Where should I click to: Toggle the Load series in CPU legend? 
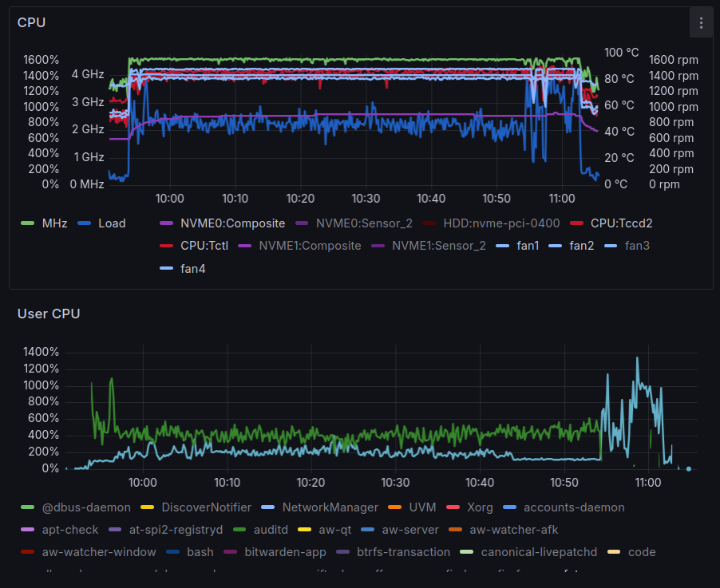pyautogui.click(x=112, y=223)
